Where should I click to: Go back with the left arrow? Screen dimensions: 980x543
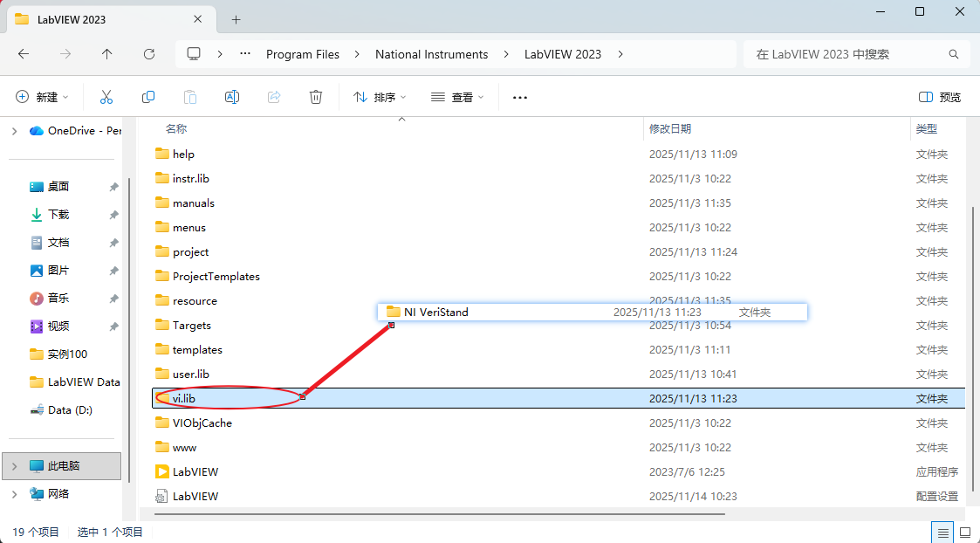coord(24,54)
